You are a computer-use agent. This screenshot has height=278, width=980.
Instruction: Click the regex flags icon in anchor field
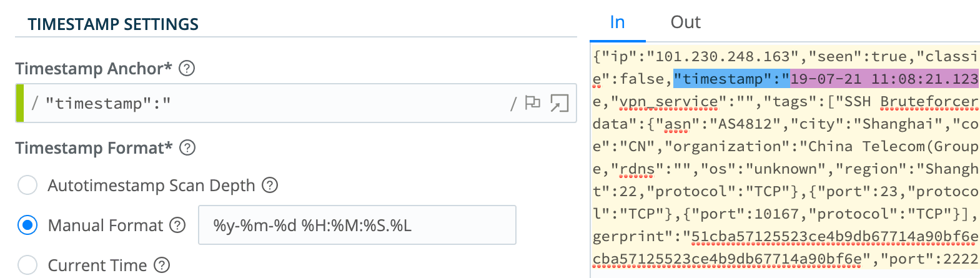533,102
